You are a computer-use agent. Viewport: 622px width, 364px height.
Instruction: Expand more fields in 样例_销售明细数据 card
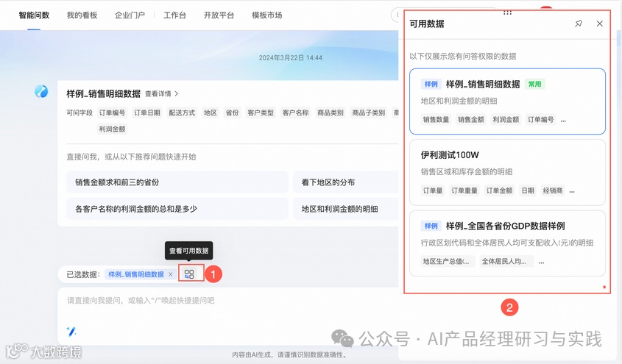pos(563,120)
